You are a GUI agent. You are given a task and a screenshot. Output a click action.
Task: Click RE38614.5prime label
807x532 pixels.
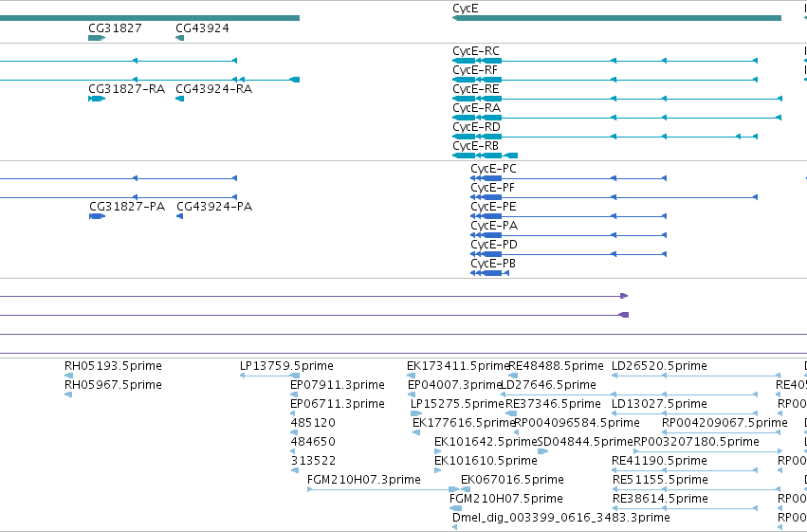660,499
